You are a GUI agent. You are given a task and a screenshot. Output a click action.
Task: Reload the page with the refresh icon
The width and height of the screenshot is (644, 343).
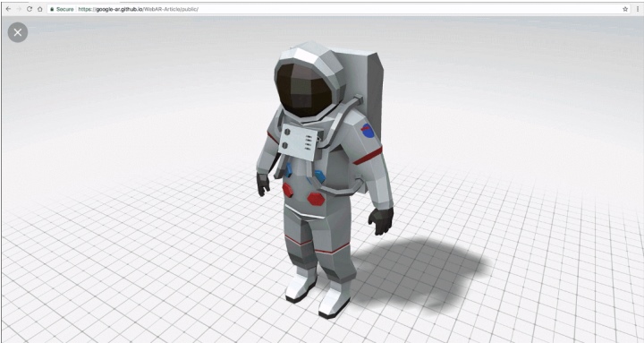point(30,9)
